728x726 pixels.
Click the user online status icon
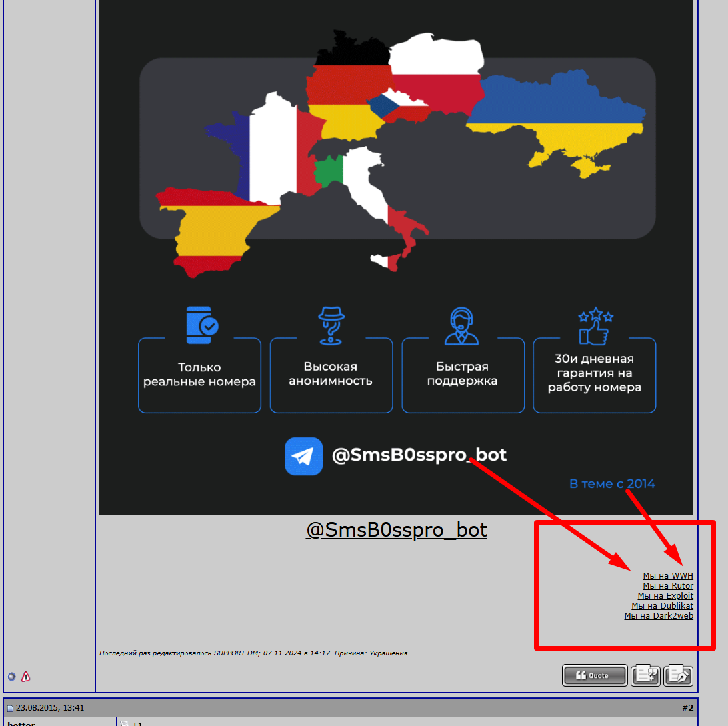point(11,677)
